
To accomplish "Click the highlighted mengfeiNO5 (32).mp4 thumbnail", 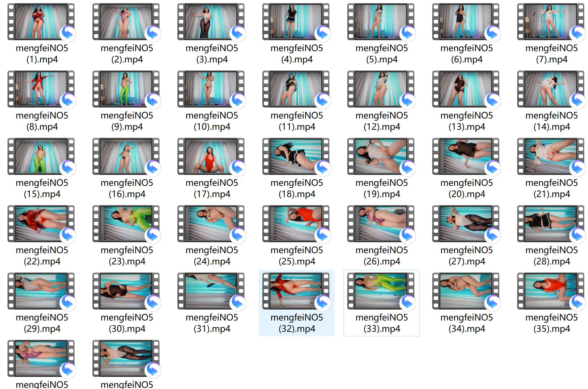I will (296, 291).
